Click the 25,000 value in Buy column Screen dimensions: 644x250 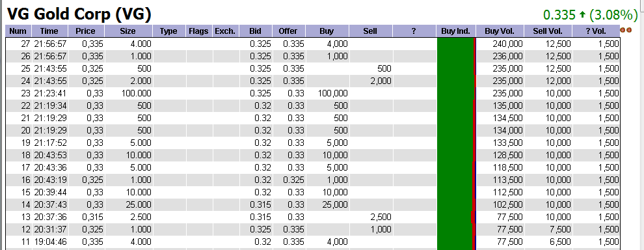335,204
